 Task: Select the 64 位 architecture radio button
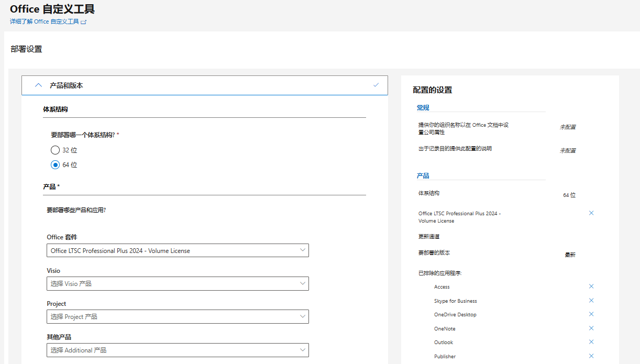point(55,164)
